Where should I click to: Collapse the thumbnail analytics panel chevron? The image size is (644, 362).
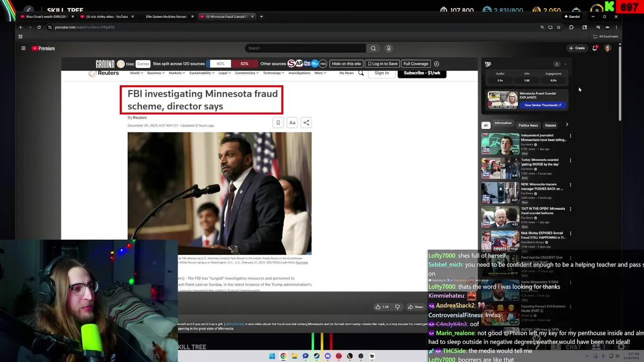point(566,64)
